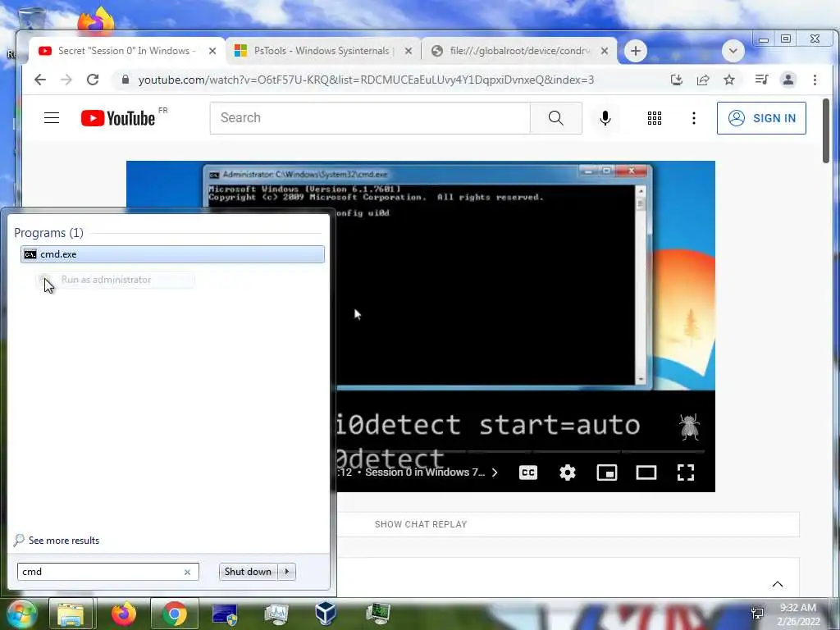
Task: Click the Shut down button
Action: coord(248,572)
